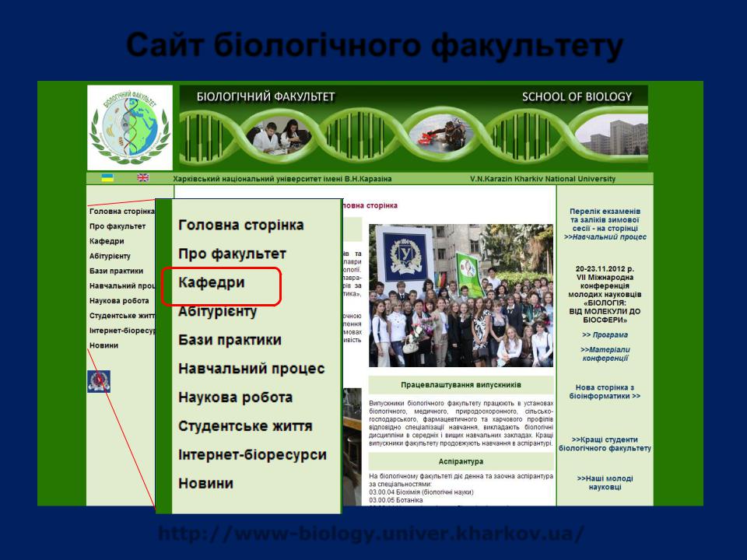The width and height of the screenshot is (747, 560).
Task: Open '>>Наші молоді науковці' link
Action: point(605,482)
